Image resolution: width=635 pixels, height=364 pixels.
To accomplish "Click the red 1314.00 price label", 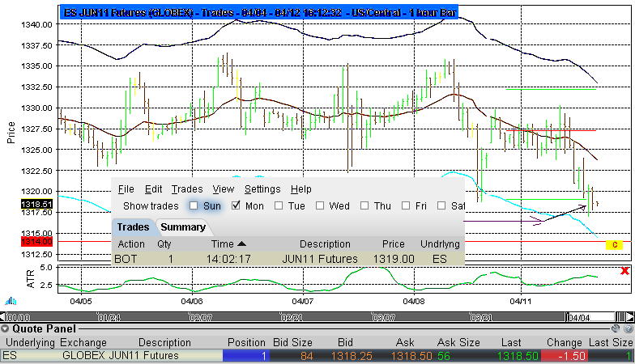I will [x=36, y=241].
